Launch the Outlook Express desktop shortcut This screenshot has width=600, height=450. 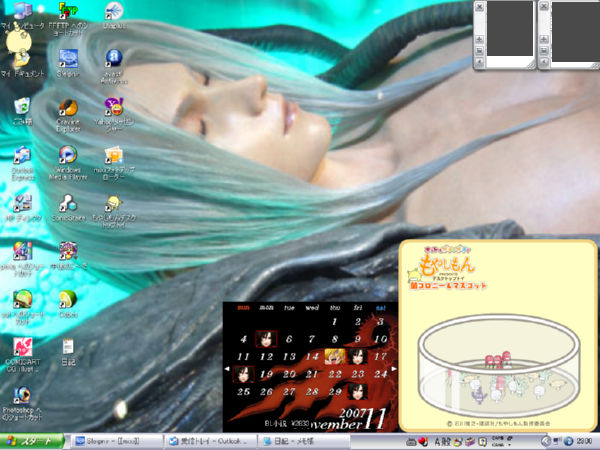pyautogui.click(x=23, y=155)
